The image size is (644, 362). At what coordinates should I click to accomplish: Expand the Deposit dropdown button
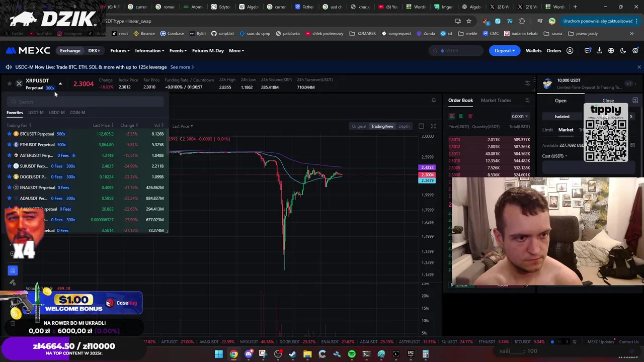pyautogui.click(x=505, y=51)
